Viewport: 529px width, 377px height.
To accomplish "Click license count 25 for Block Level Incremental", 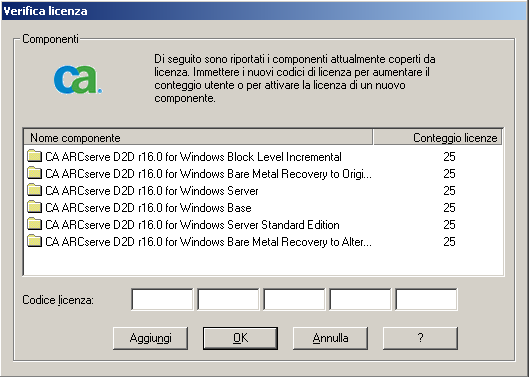I will tap(449, 157).
